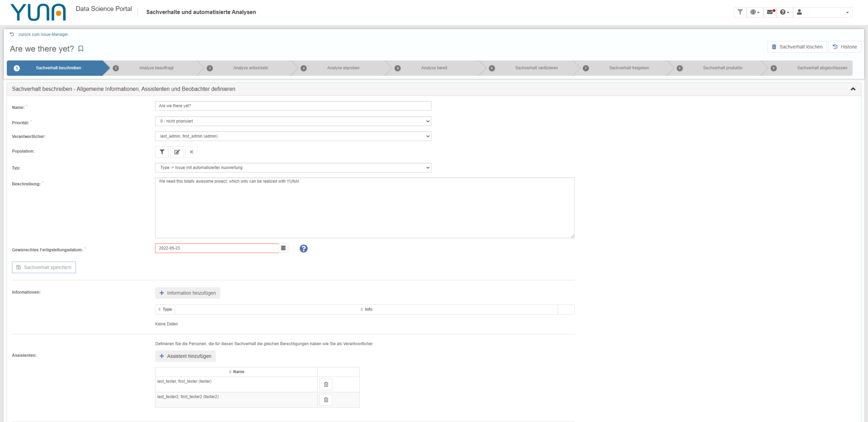Collapse the Sachverhalt beschreiben panel
This screenshot has height=422, width=868.
(853, 89)
